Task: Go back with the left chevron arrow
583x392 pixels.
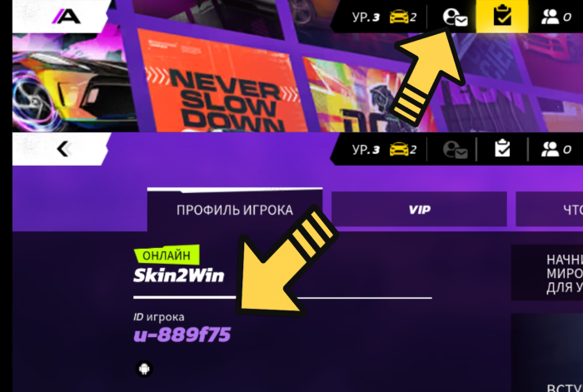Action: (x=63, y=149)
